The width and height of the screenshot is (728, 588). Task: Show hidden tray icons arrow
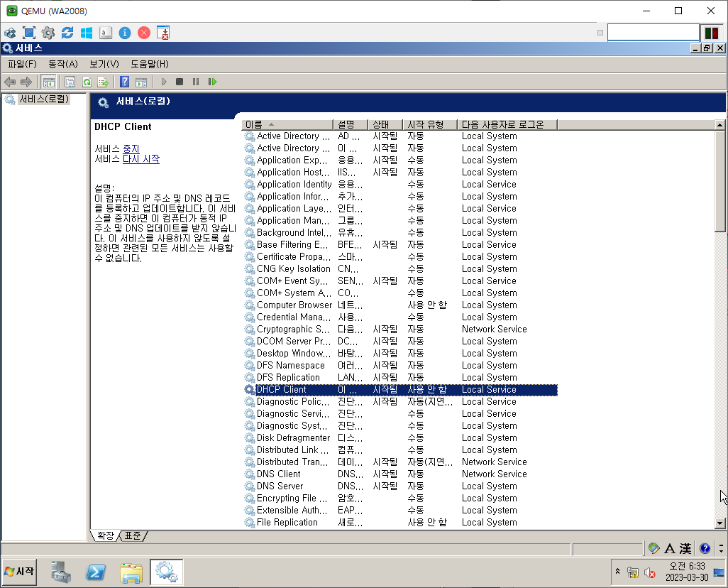tap(617, 571)
